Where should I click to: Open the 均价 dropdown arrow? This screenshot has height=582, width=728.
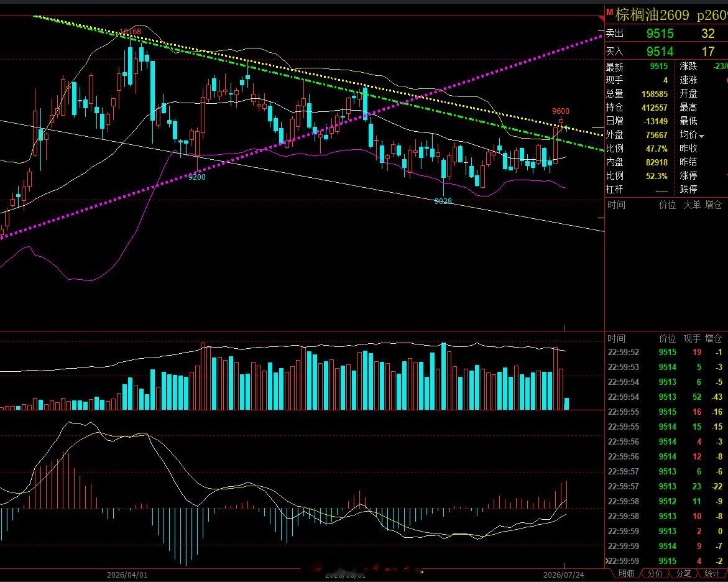tap(701, 136)
